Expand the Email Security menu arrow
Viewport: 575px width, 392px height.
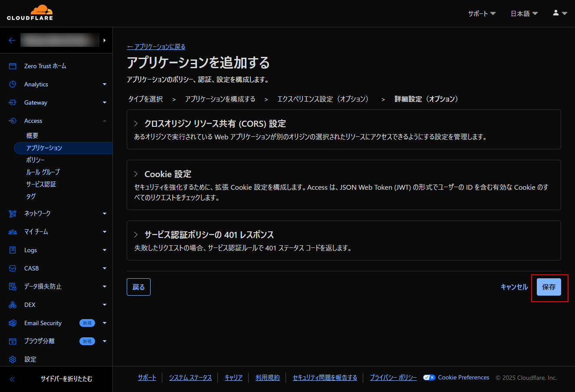coord(105,323)
